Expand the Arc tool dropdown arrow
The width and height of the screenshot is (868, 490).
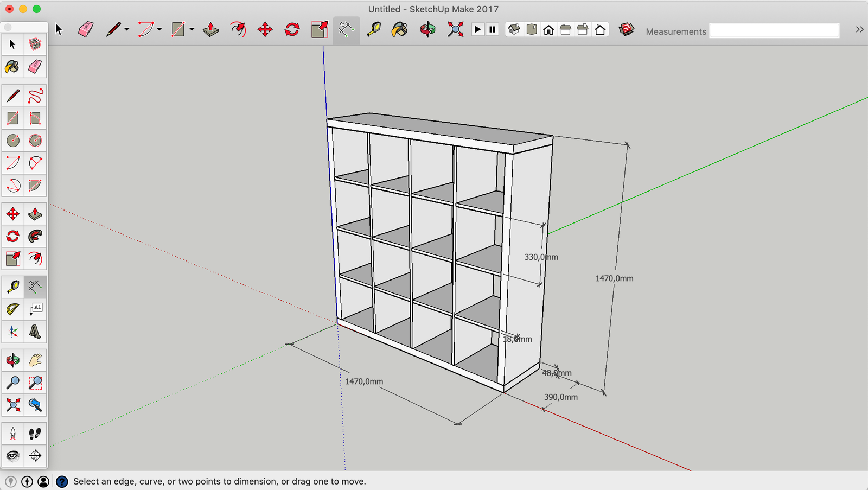click(159, 29)
